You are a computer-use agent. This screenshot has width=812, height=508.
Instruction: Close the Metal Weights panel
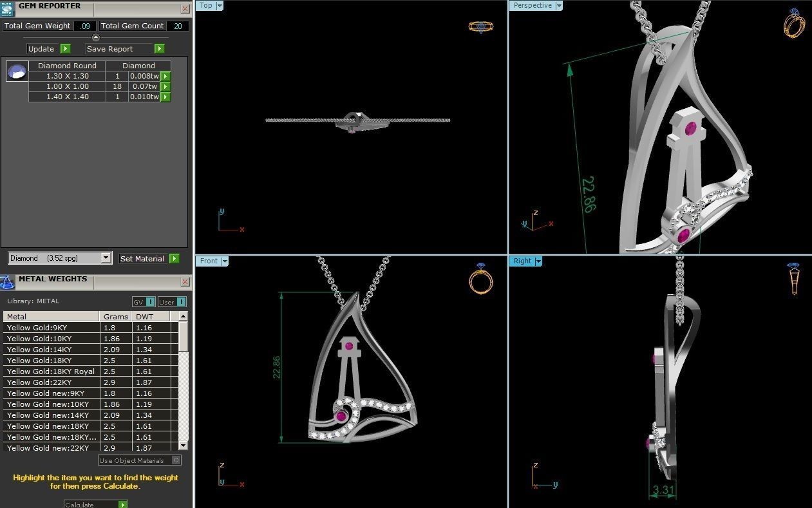tap(185, 282)
